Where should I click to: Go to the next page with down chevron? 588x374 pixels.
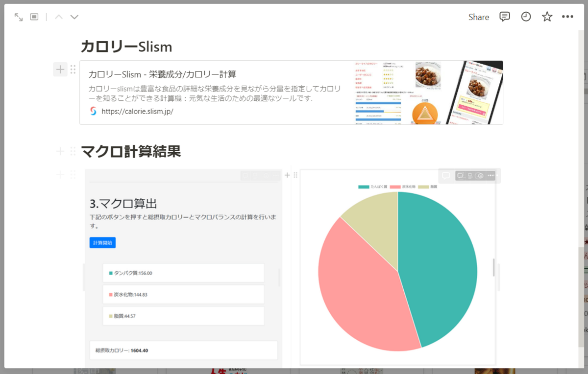click(x=74, y=17)
